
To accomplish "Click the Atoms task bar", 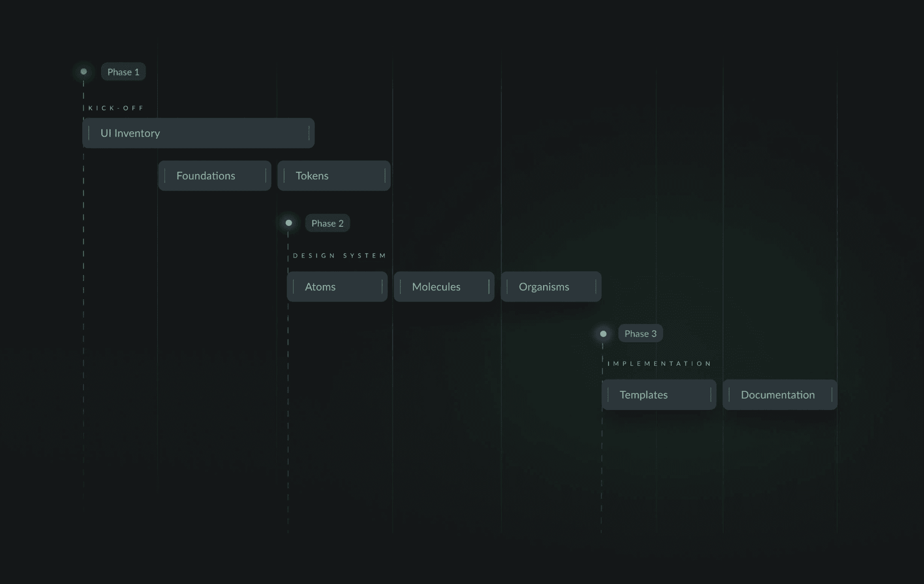I will 337,287.
